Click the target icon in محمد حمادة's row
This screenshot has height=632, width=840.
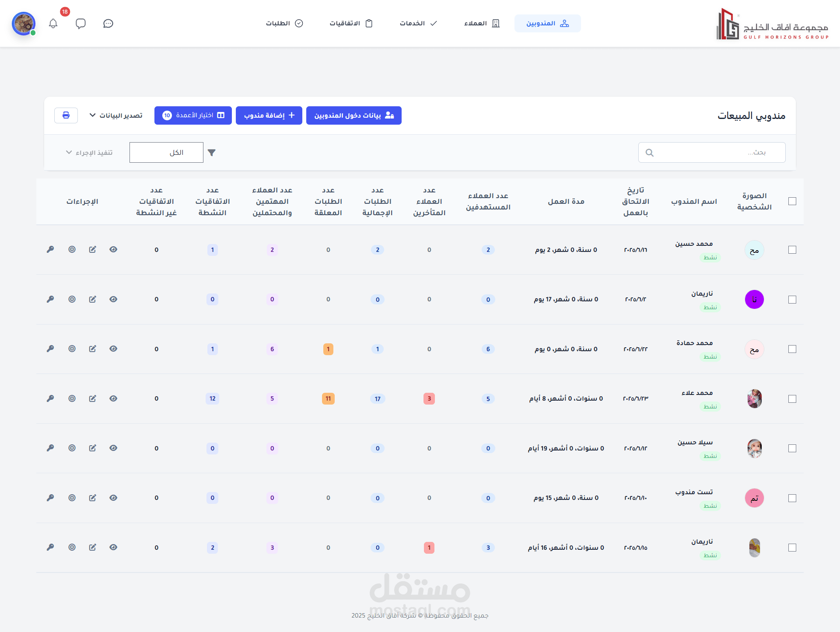coord(72,349)
